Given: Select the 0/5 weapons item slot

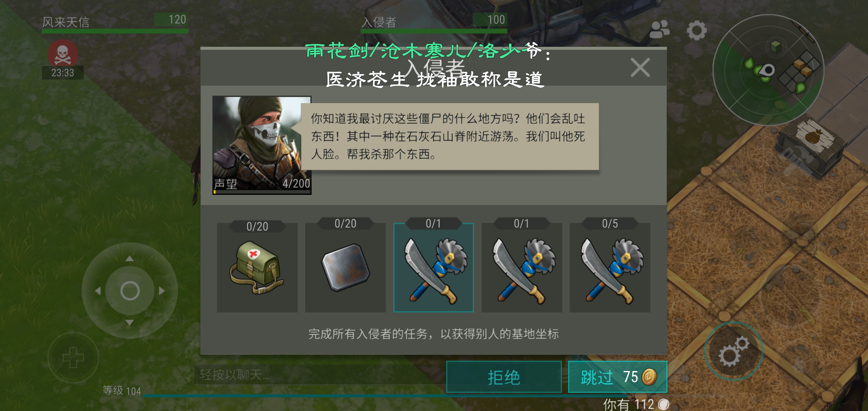Looking at the screenshot, I should coord(610,268).
